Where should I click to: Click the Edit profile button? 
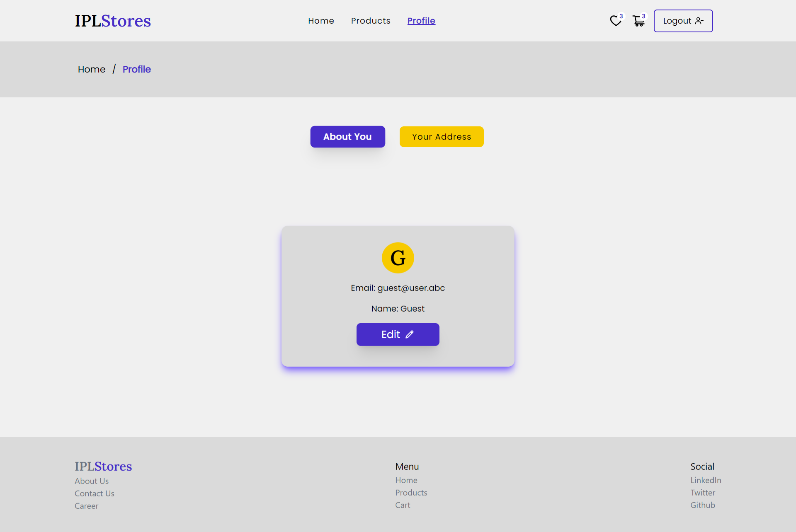[x=398, y=334]
